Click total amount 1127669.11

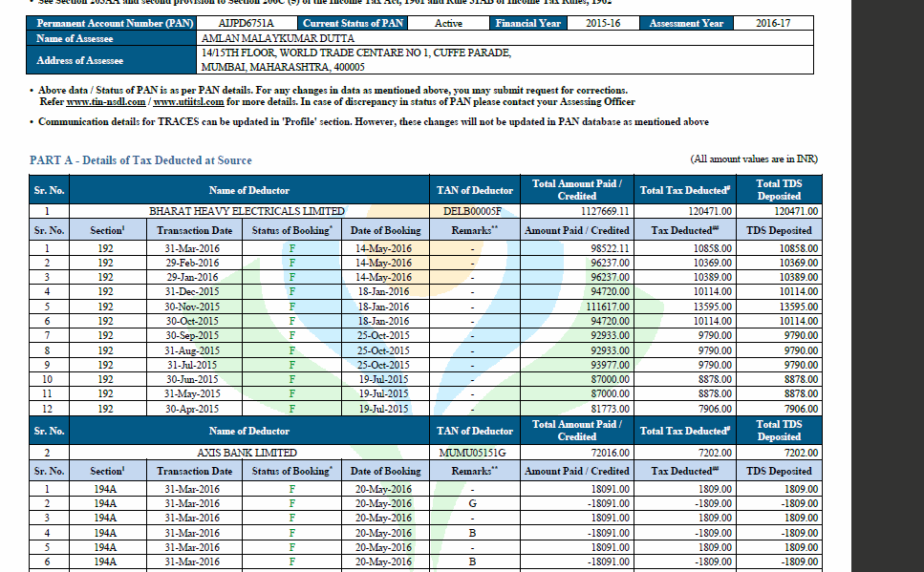605,211
